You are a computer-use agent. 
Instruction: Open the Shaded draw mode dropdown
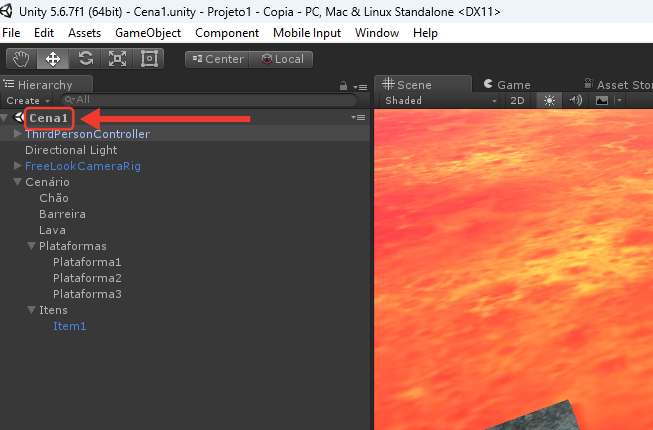pos(441,100)
